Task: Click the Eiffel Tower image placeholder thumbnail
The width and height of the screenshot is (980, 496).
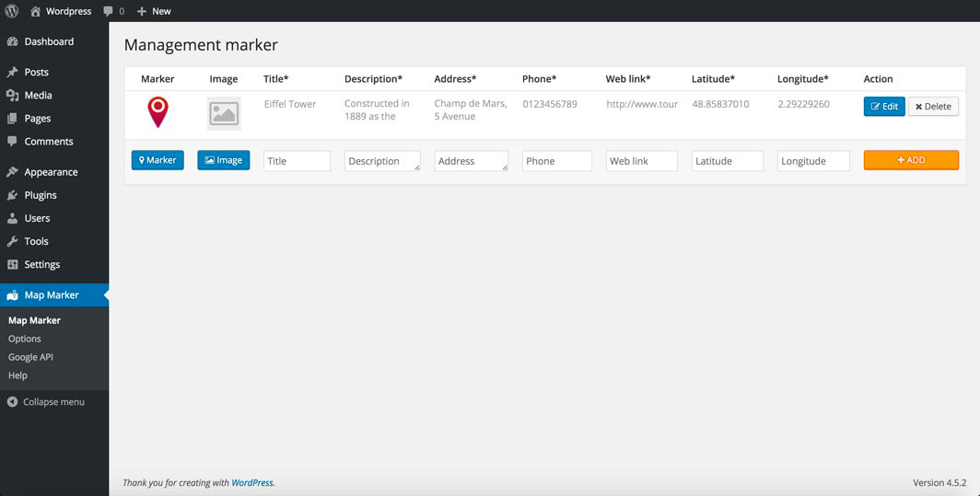Action: pyautogui.click(x=224, y=114)
